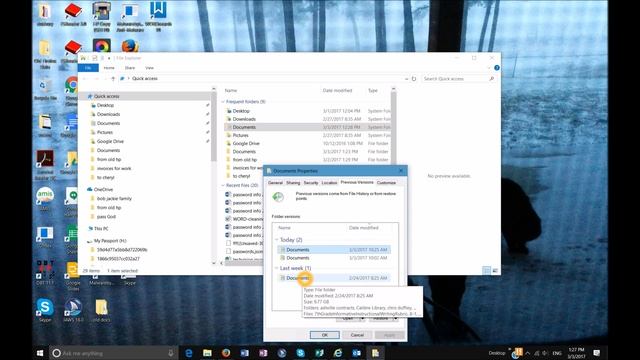Click the Folder versions Date modified column header

point(364,228)
